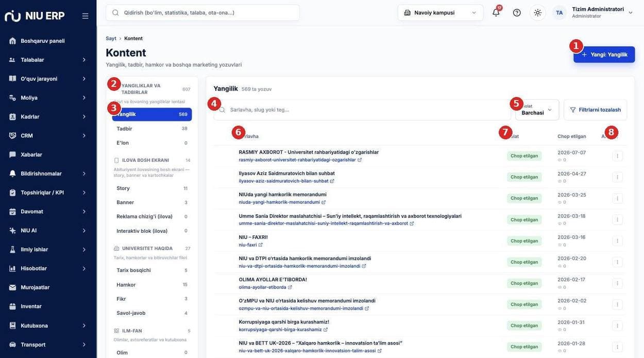Open the help question mark icon
644x358 pixels.
(x=517, y=13)
